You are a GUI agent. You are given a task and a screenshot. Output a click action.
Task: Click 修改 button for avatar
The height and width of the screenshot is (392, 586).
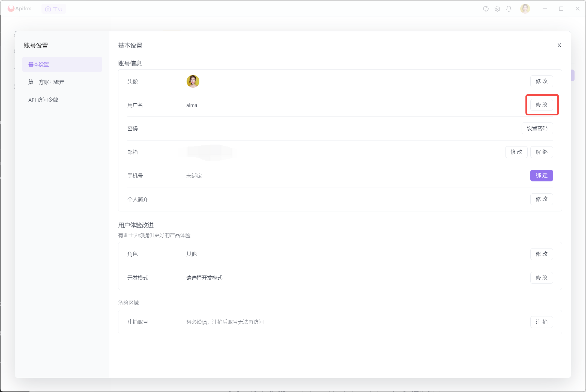541,81
